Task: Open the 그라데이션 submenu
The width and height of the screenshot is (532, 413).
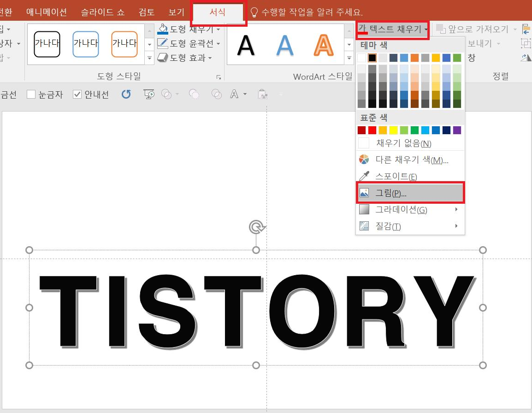Action: 410,210
